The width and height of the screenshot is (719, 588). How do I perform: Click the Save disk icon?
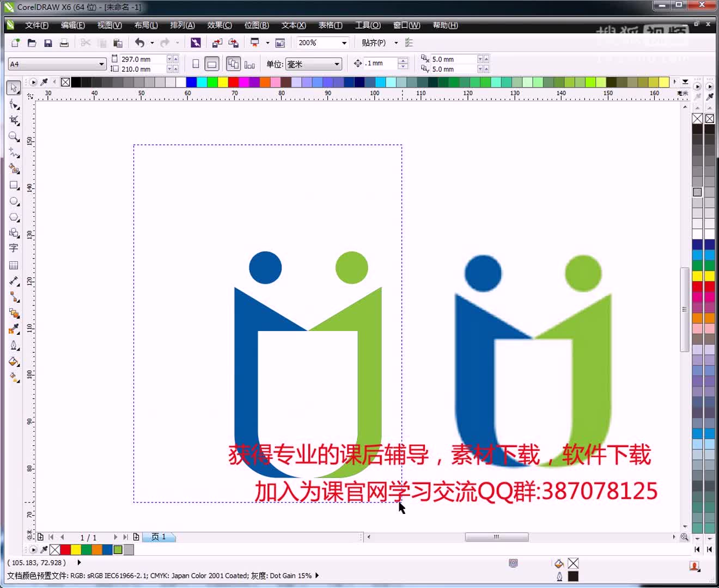point(48,43)
